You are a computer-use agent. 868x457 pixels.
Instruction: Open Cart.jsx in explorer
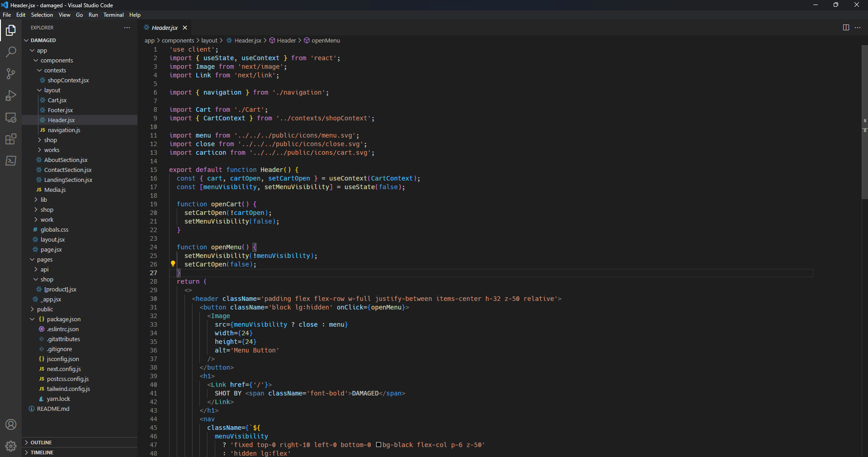[x=80, y=100]
